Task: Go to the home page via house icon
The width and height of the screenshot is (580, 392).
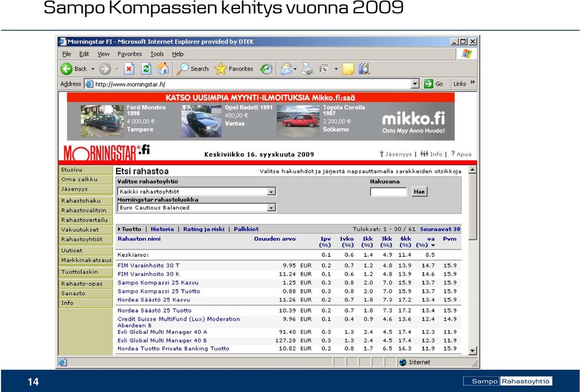Action: 163,69
